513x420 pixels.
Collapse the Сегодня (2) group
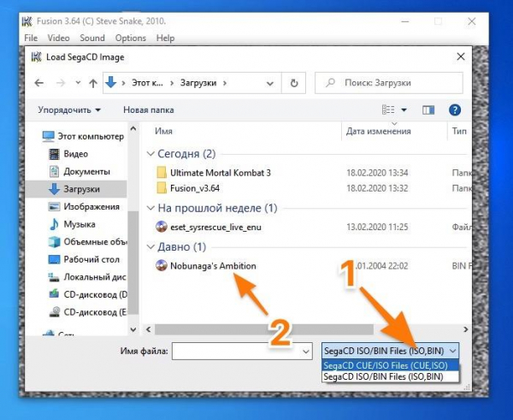pos(150,154)
